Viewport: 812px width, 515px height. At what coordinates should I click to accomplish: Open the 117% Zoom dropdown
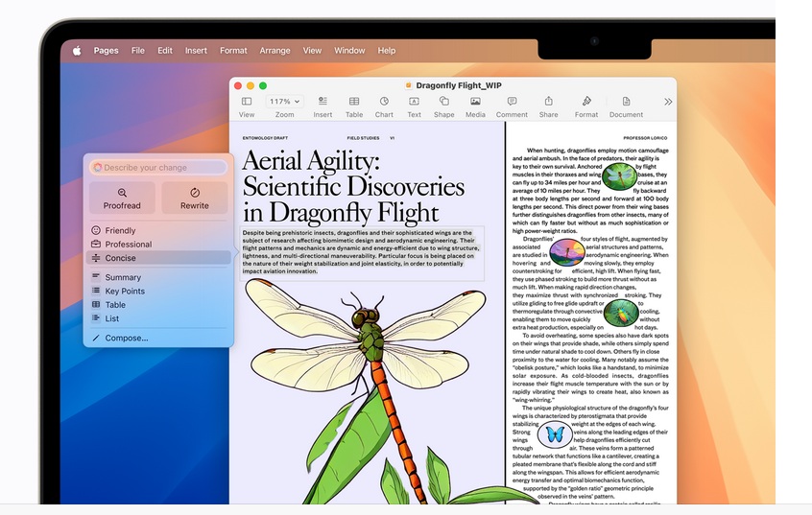pyautogui.click(x=284, y=102)
